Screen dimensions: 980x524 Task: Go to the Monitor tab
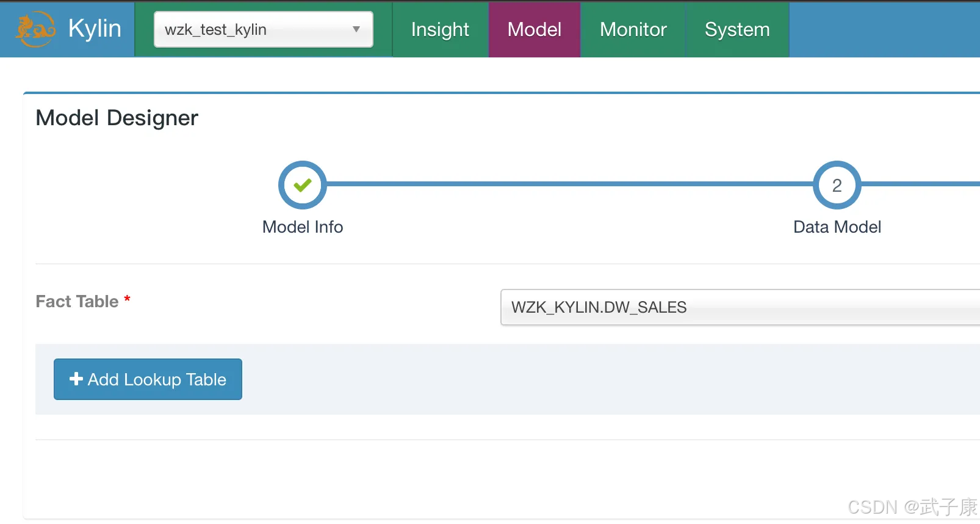coord(633,29)
